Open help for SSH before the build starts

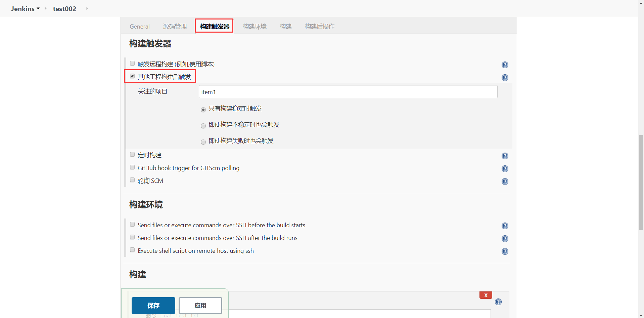click(x=505, y=226)
